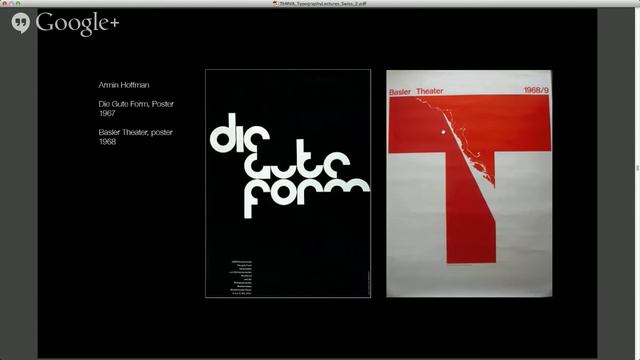Select the Die Gute Form poster image
640x360 pixels.
288,183
